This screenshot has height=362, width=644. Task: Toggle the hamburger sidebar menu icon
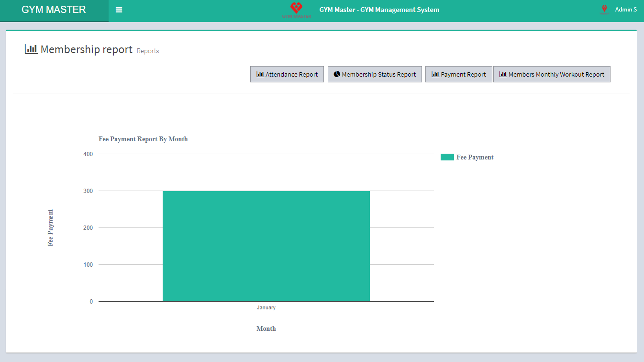[119, 10]
